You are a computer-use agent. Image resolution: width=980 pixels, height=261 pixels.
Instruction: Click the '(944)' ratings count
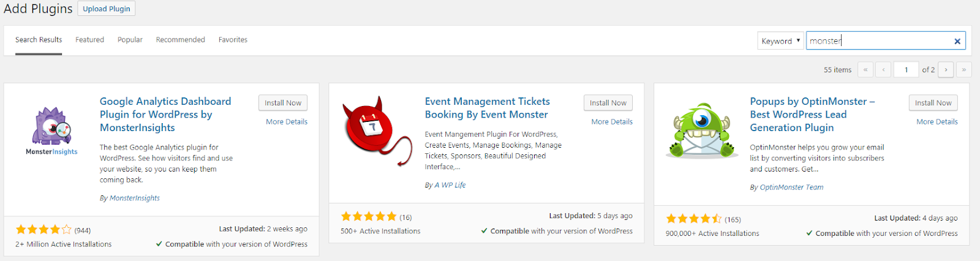tap(83, 231)
